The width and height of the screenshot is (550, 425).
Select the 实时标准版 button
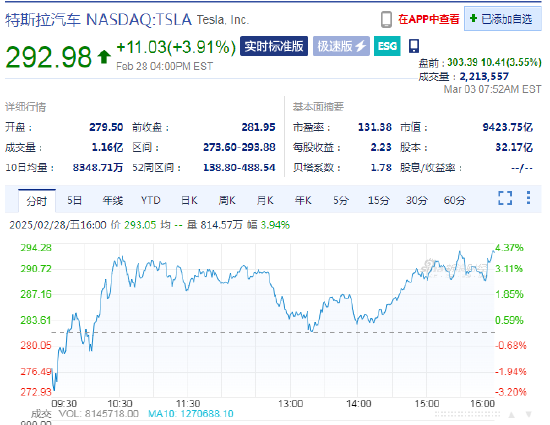coord(274,46)
